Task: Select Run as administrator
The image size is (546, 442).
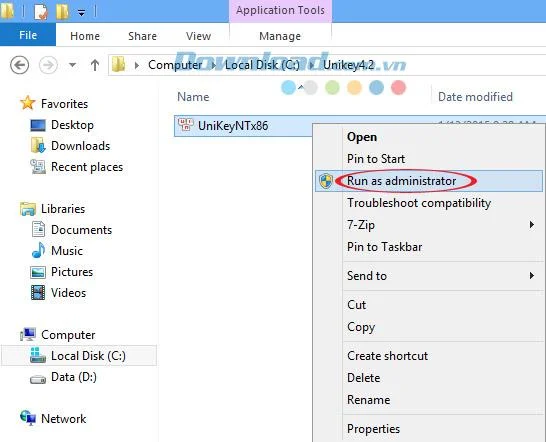Action: (401, 181)
